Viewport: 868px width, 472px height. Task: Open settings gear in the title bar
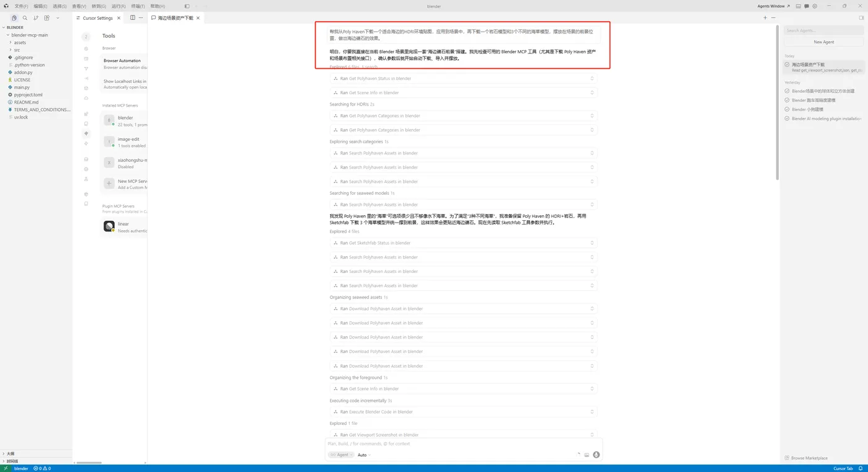tap(815, 6)
